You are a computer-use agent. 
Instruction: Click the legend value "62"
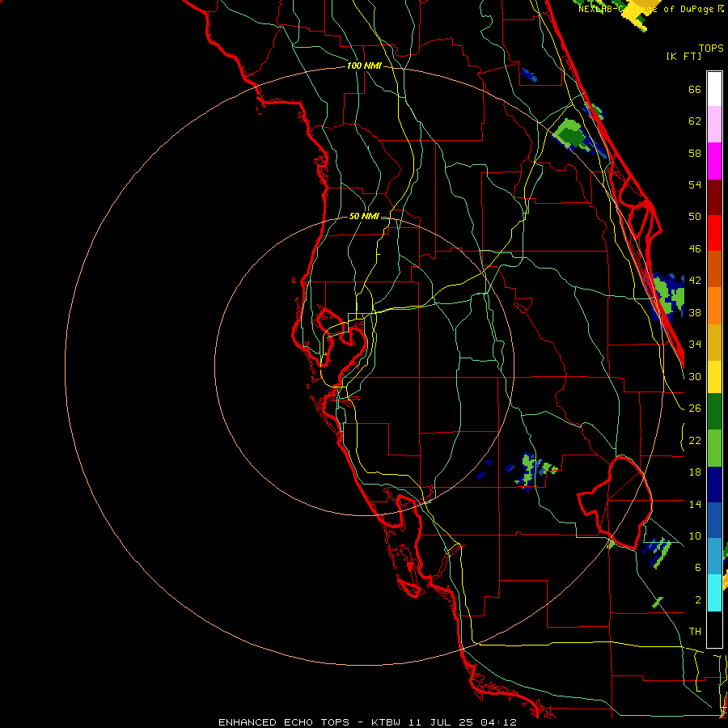tap(695, 121)
